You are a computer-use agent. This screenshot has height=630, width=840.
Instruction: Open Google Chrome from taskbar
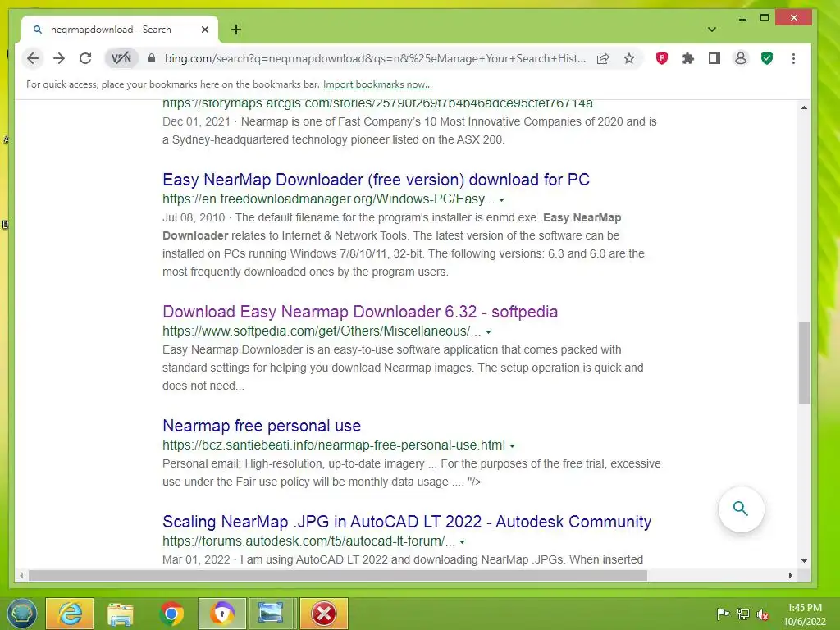click(171, 614)
